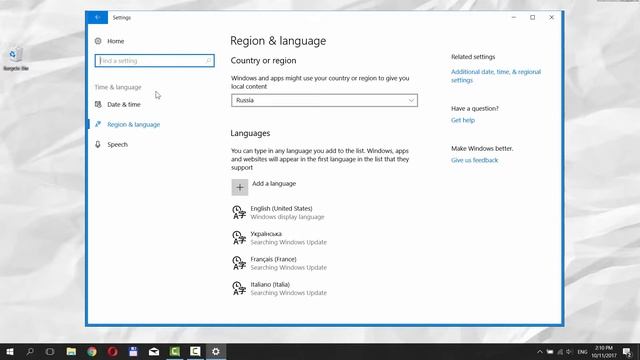Click the green Camtasia taskbar icon

tap(175, 351)
